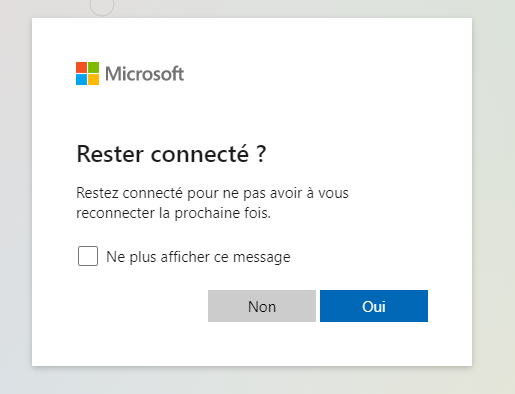Choose Oui to stay signed in

pos(374,306)
